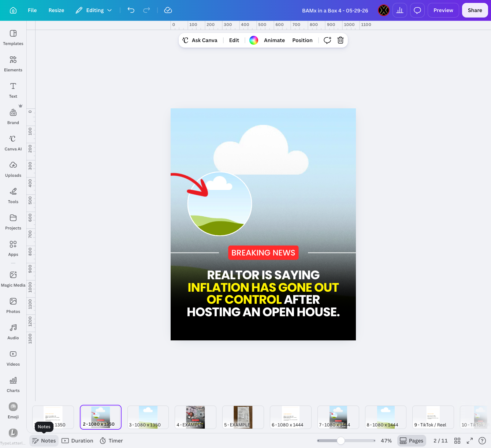Select the Text tool in sidebar
This screenshot has width=491, height=448.
coord(13,90)
